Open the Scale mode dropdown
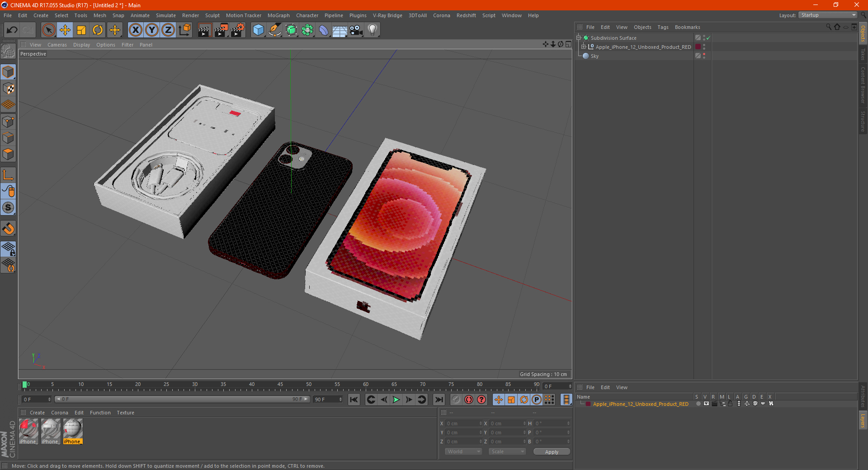The width and height of the screenshot is (868, 470). pos(507,451)
